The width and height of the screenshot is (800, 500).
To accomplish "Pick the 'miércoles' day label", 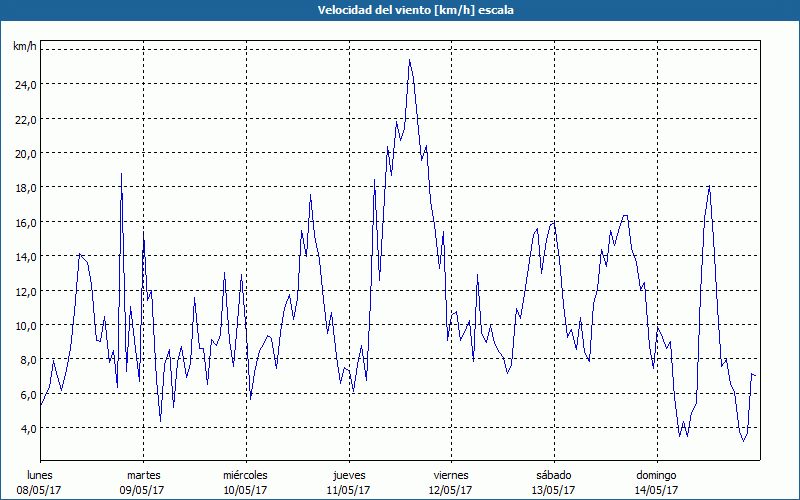I will click(x=245, y=475).
